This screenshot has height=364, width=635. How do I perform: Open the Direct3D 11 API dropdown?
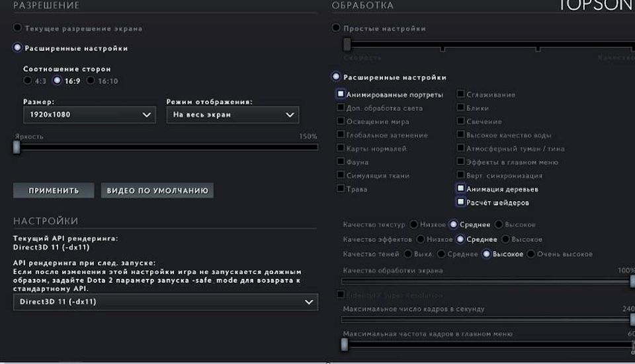tap(165, 302)
